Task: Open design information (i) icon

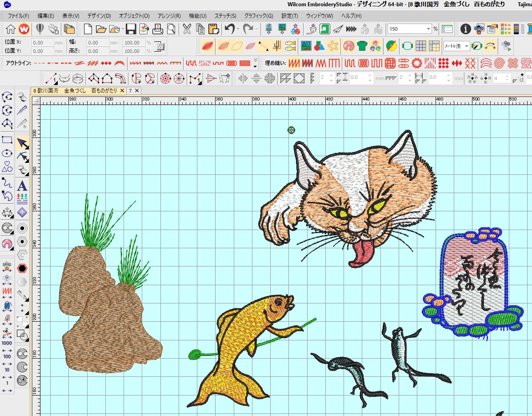Action: (x=465, y=29)
